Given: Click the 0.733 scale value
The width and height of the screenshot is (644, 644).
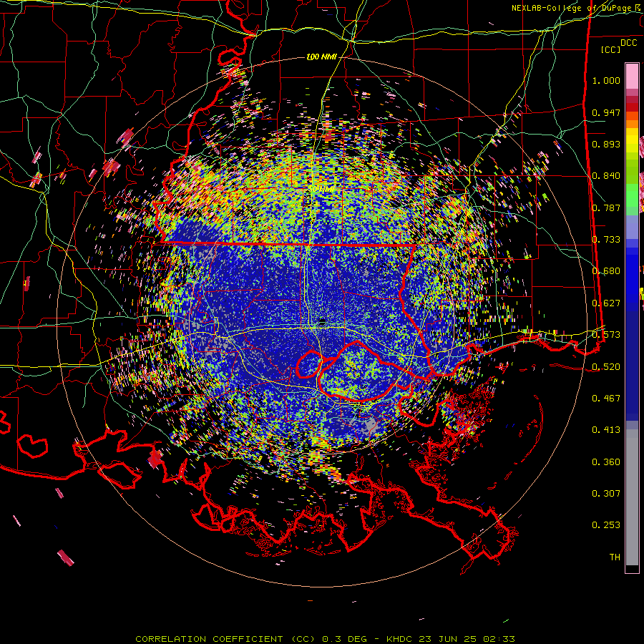Looking at the screenshot, I should pyautogui.click(x=606, y=240).
